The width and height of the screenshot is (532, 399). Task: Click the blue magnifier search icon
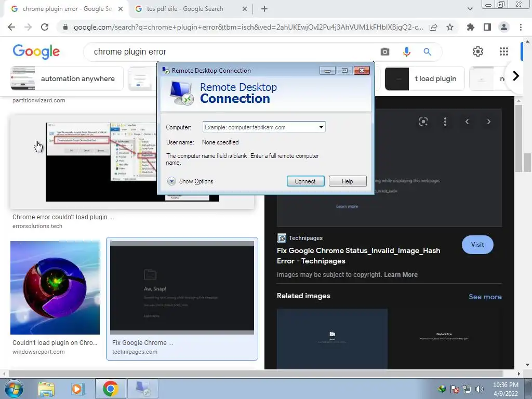(x=427, y=51)
